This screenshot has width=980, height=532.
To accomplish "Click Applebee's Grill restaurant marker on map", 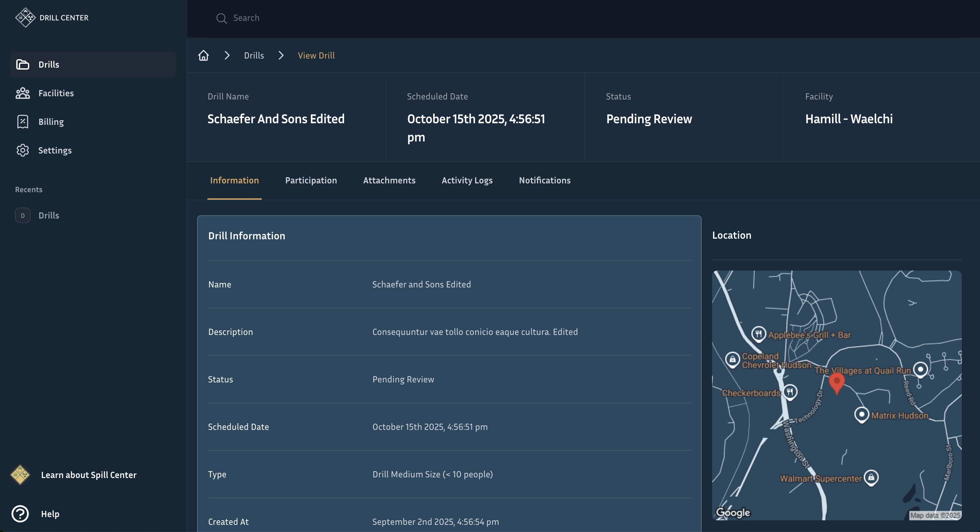I will [759, 334].
